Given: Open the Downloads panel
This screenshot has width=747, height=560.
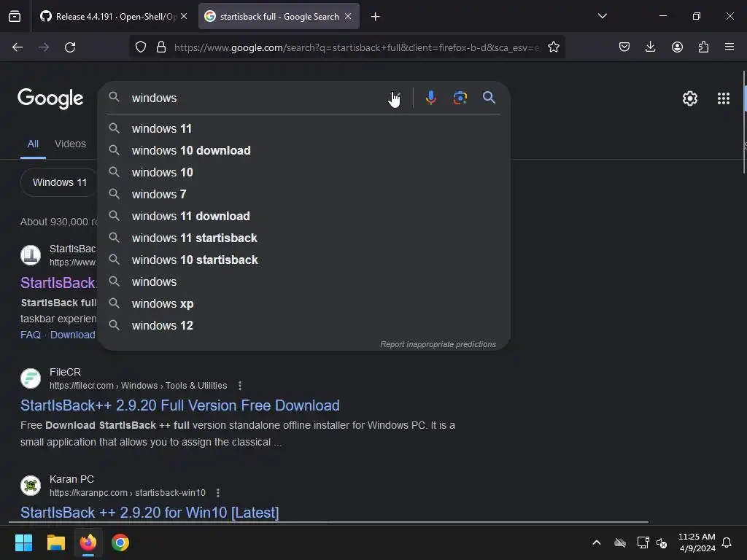Looking at the screenshot, I should tap(650, 47).
